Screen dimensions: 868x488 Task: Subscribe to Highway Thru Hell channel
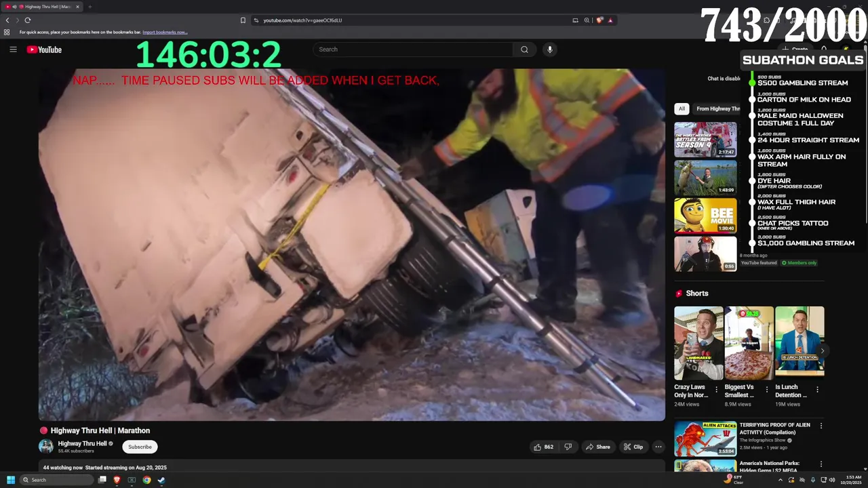tap(140, 447)
